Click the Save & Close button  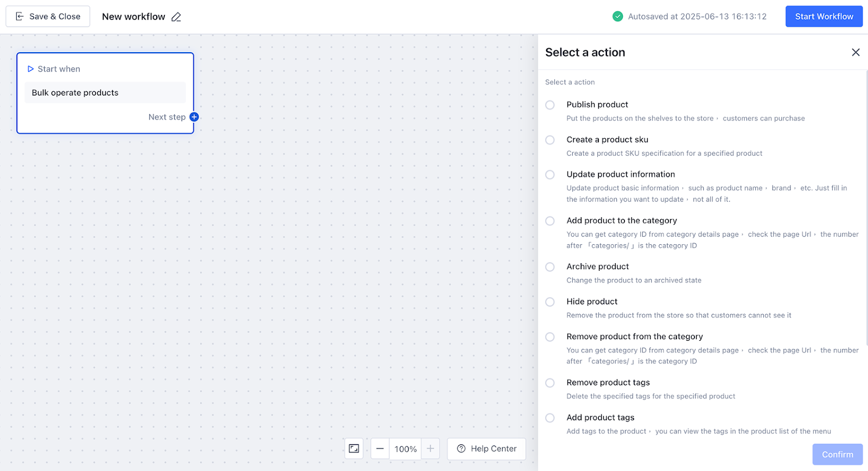tap(48, 17)
